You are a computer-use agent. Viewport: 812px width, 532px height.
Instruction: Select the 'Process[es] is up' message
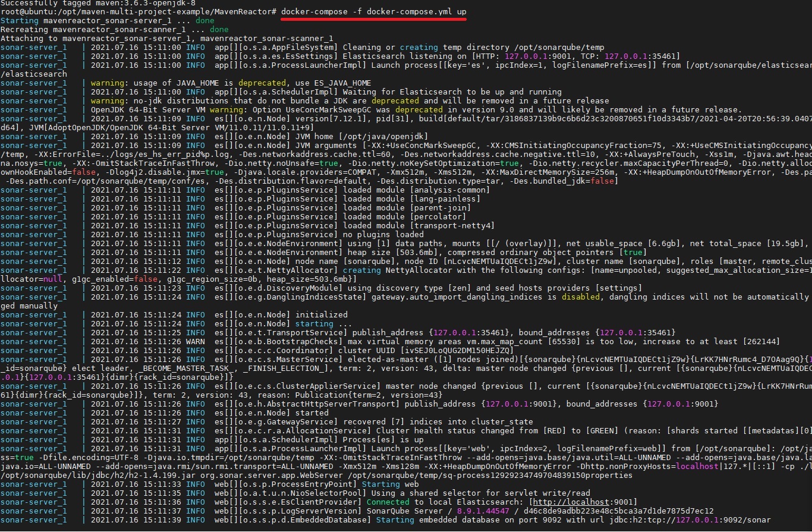(x=383, y=440)
